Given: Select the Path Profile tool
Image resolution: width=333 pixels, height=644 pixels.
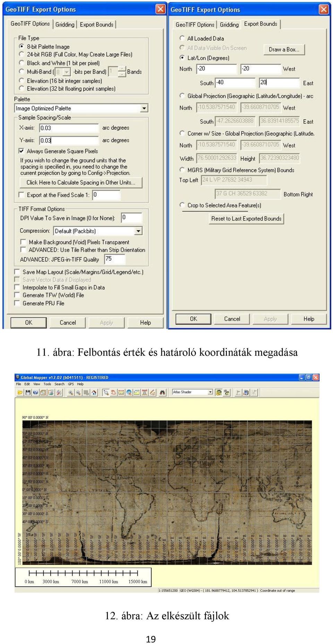Looking at the screenshot, I should tap(137, 392).
